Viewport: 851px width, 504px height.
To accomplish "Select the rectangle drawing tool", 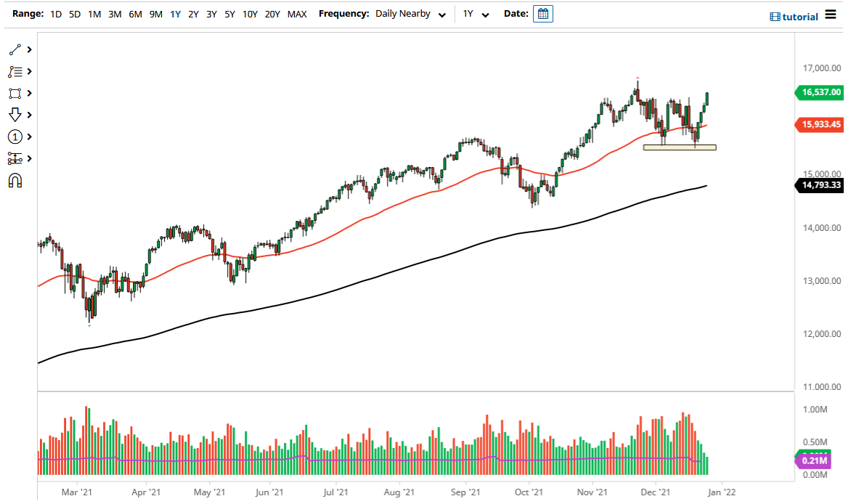I will (x=13, y=93).
